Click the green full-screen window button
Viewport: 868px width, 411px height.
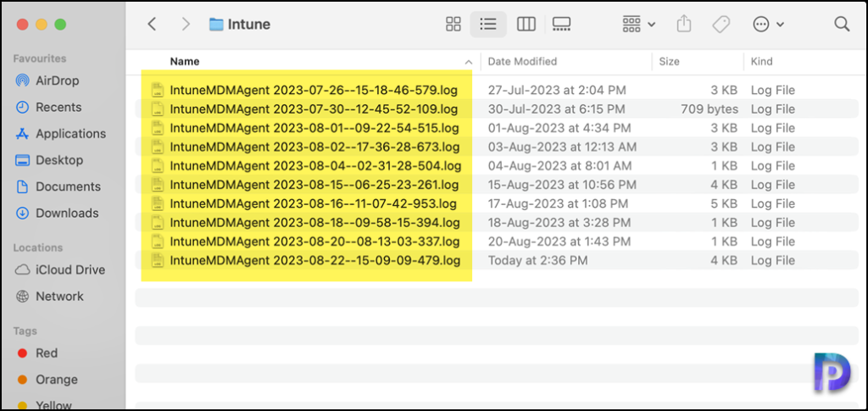coord(60,25)
